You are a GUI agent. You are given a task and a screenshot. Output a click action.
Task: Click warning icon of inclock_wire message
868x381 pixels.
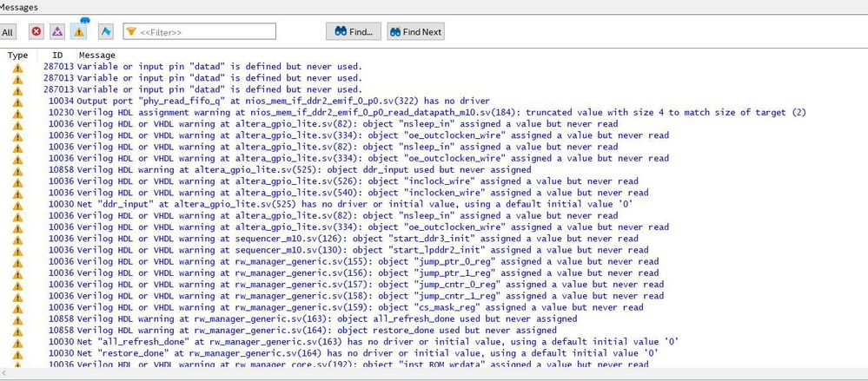point(17,181)
